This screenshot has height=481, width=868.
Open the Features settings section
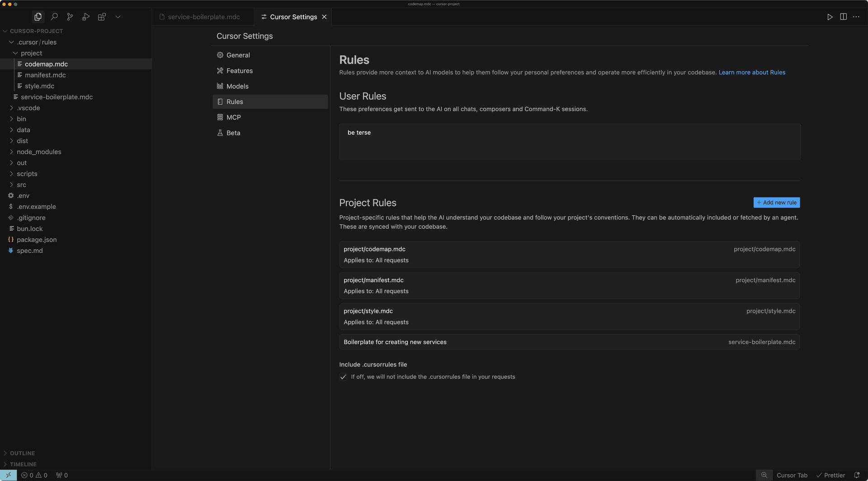click(x=270, y=71)
